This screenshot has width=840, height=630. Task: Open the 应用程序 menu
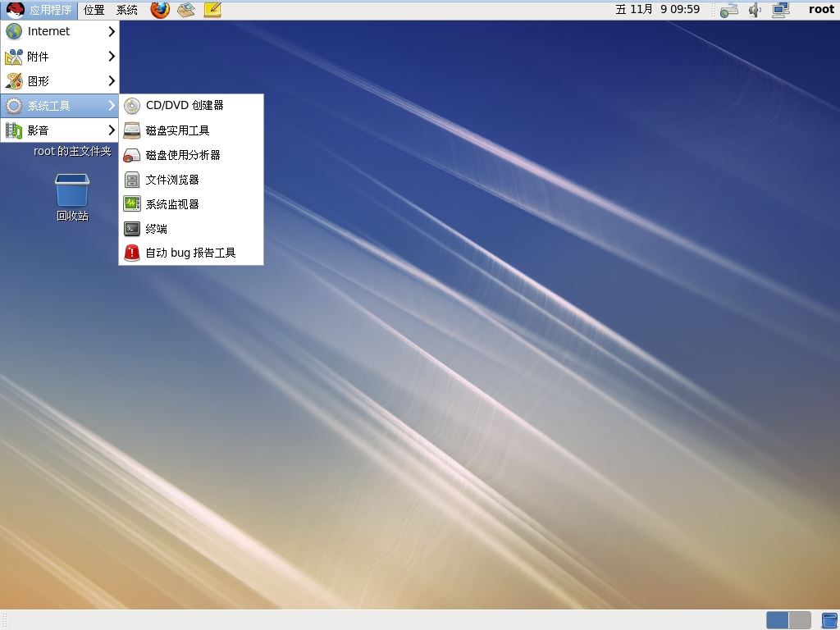click(39, 10)
